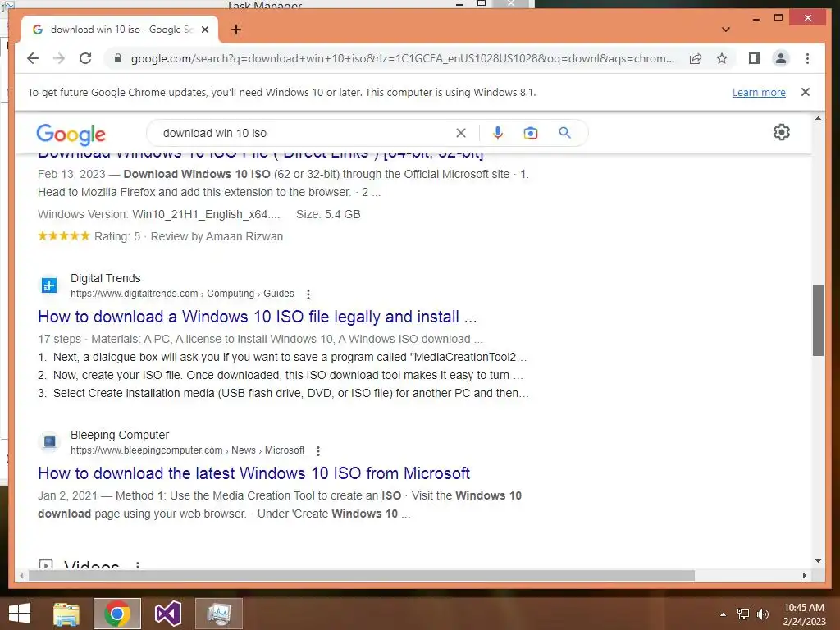Switch to Task Manager taskbar icon

pos(218,614)
